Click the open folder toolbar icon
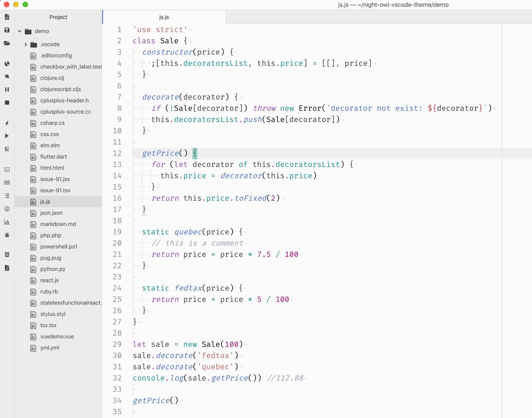Screen dimensions: 532x418 (7, 43)
